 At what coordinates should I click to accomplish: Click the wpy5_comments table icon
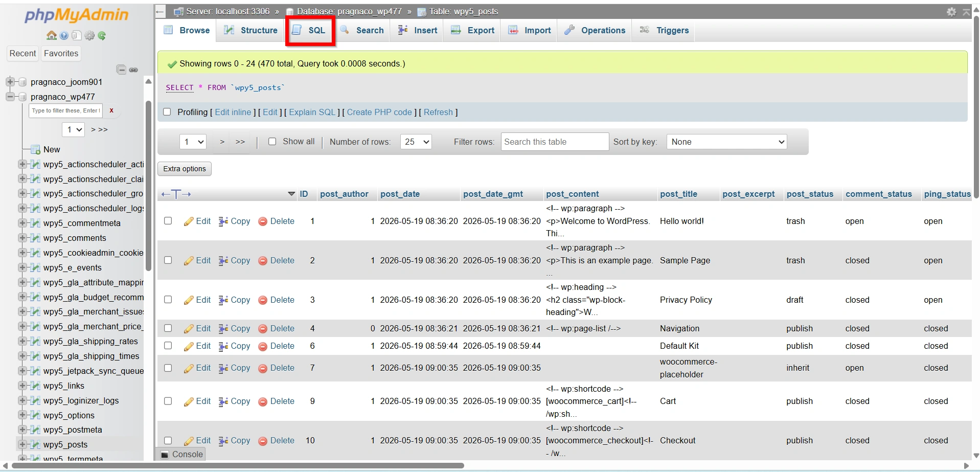(x=35, y=238)
